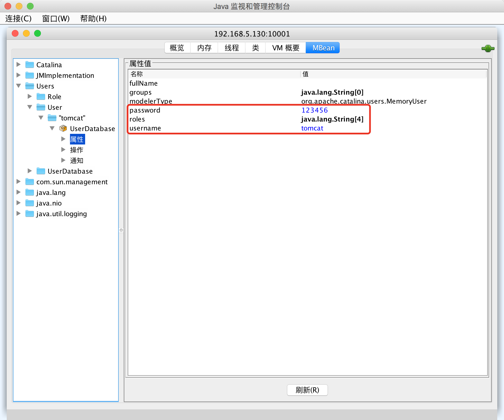The image size is (504, 420).
Task: Collapse the Users tree node
Action: tap(19, 86)
